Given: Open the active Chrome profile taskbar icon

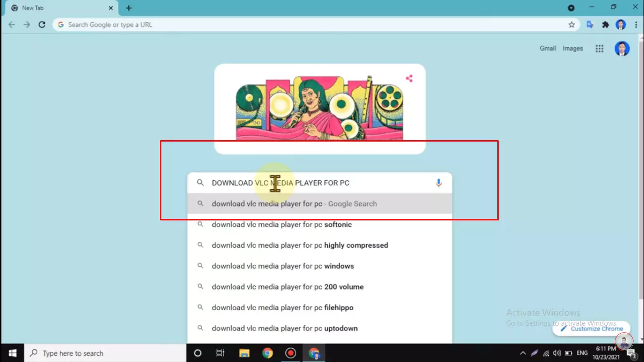Looking at the screenshot, I should (x=314, y=353).
